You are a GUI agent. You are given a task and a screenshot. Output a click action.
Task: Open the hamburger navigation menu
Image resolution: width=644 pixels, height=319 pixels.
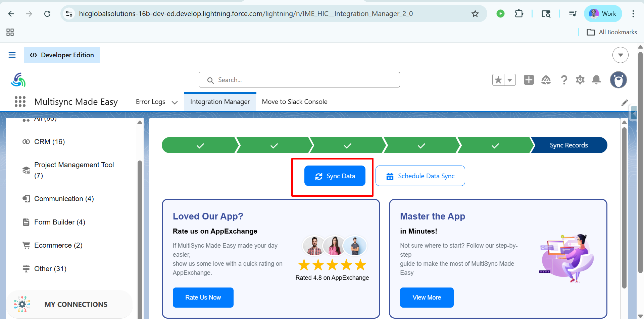tap(12, 55)
